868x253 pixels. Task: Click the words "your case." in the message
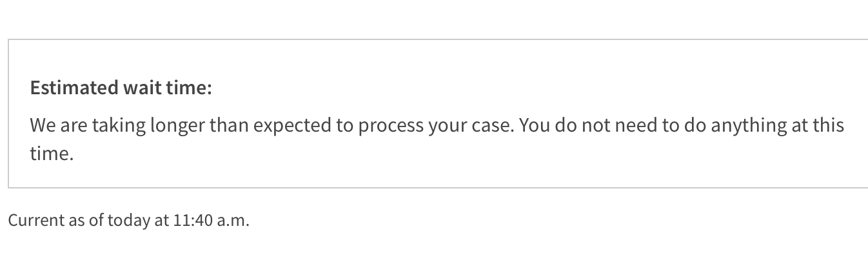point(471,125)
